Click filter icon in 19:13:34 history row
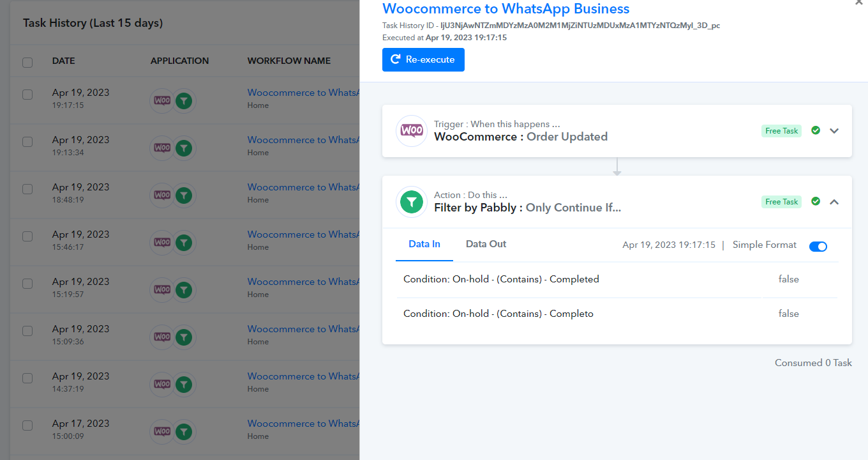Screen dimensions: 868x460 pyautogui.click(x=184, y=148)
